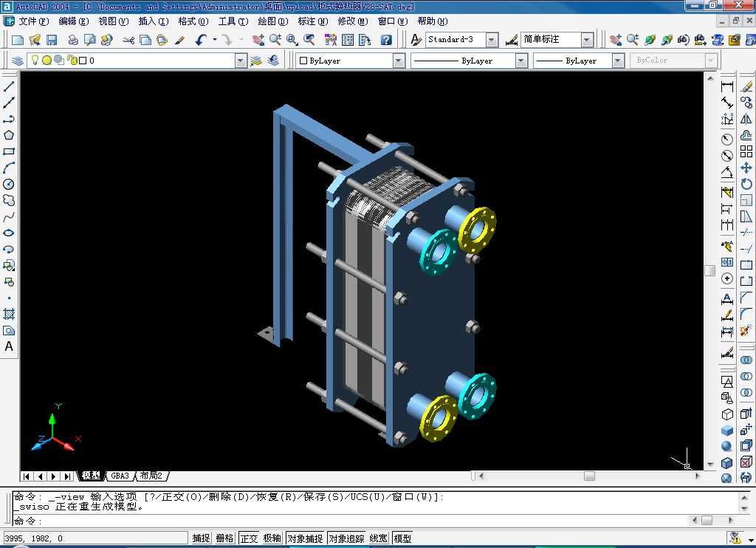Open the 标注(N) menu
This screenshot has height=548, width=756.
[313, 21]
